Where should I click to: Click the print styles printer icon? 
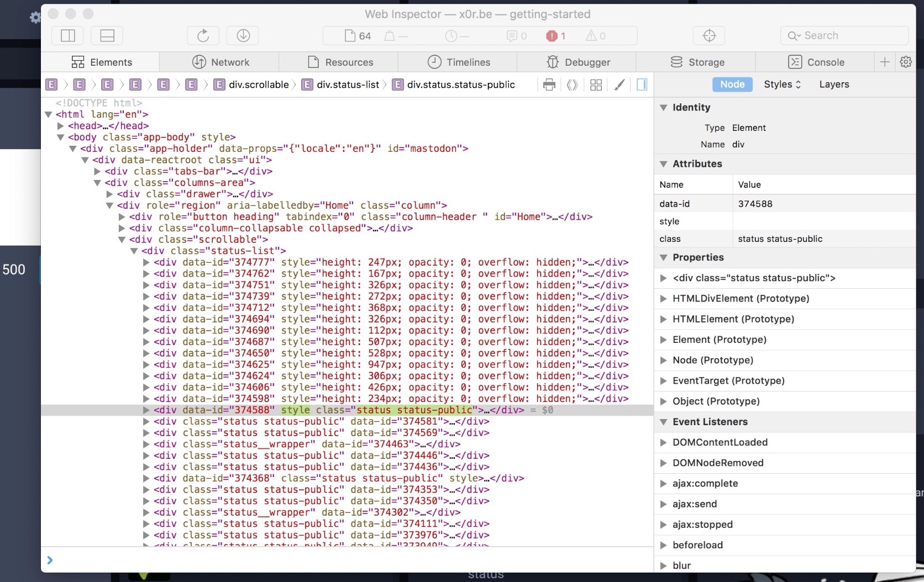click(x=549, y=84)
